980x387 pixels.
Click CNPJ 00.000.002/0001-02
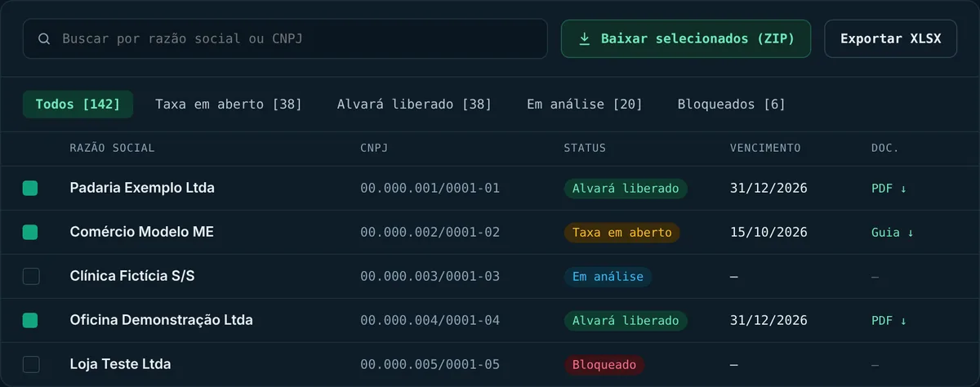point(430,232)
